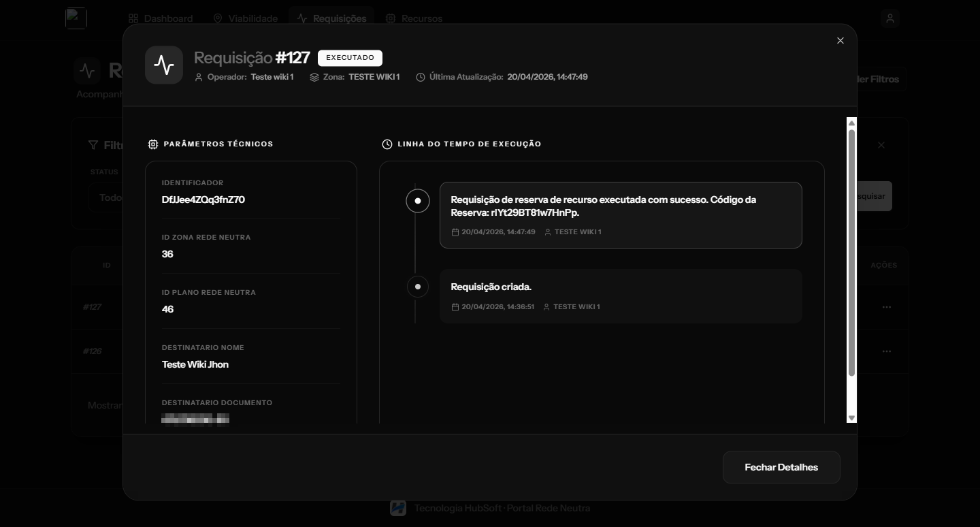Viewport: 980px width, 527px height.
Task: Click the clock icon beside Última Atualização
Action: pyautogui.click(x=421, y=78)
